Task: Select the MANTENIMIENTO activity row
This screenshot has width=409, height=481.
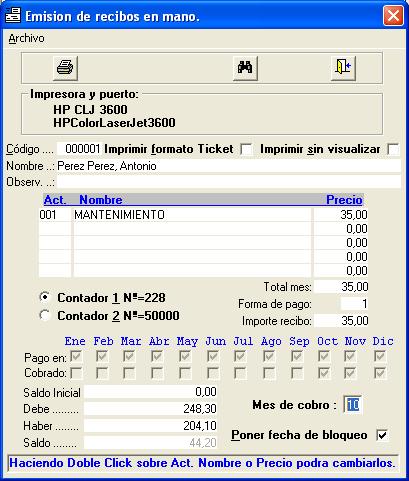Action: [203, 215]
